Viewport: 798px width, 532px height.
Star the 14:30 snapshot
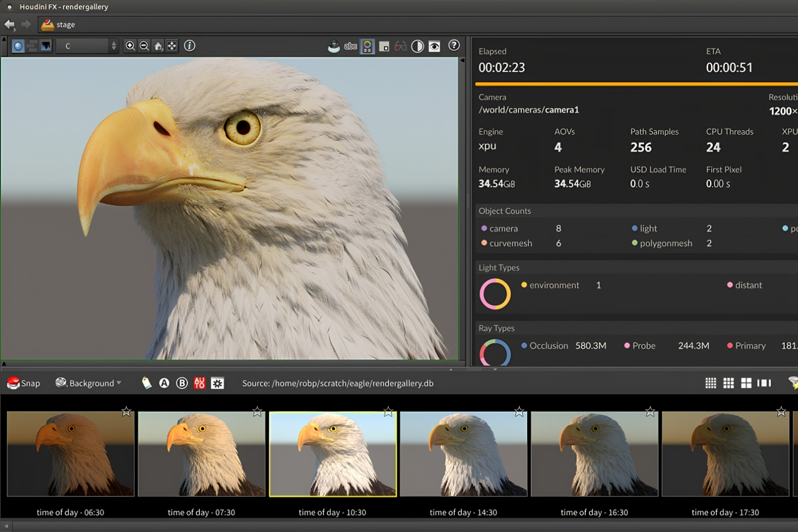[x=519, y=411]
